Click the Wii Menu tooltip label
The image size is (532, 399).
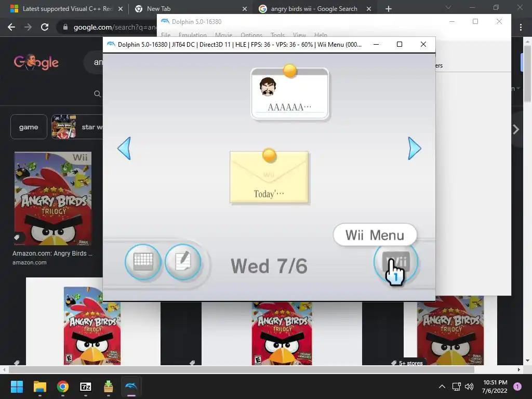coord(375,235)
